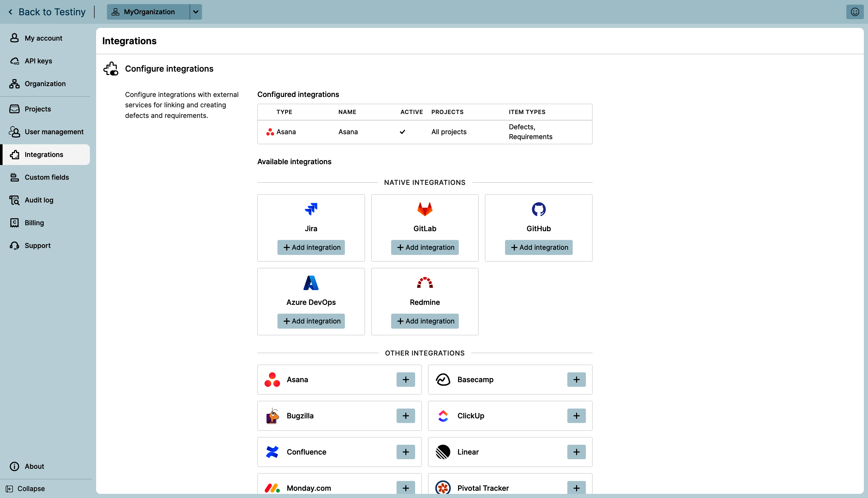Add ClickUp with plus button
This screenshot has height=498, width=868.
[x=576, y=416]
